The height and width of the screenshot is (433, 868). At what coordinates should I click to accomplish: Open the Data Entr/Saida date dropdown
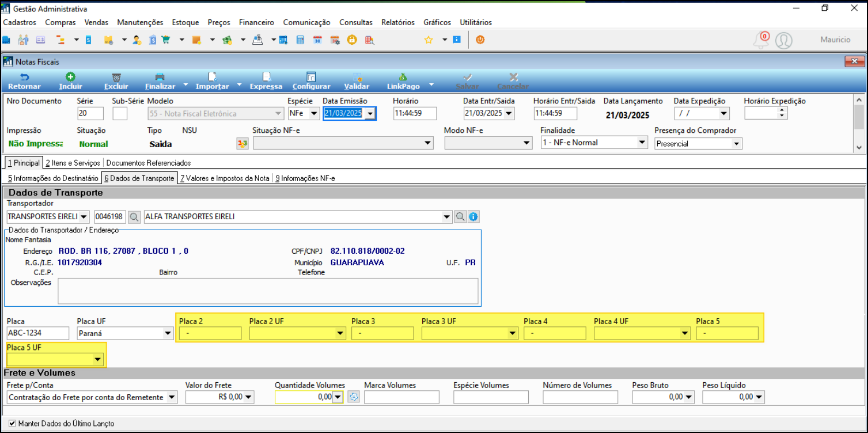(509, 113)
